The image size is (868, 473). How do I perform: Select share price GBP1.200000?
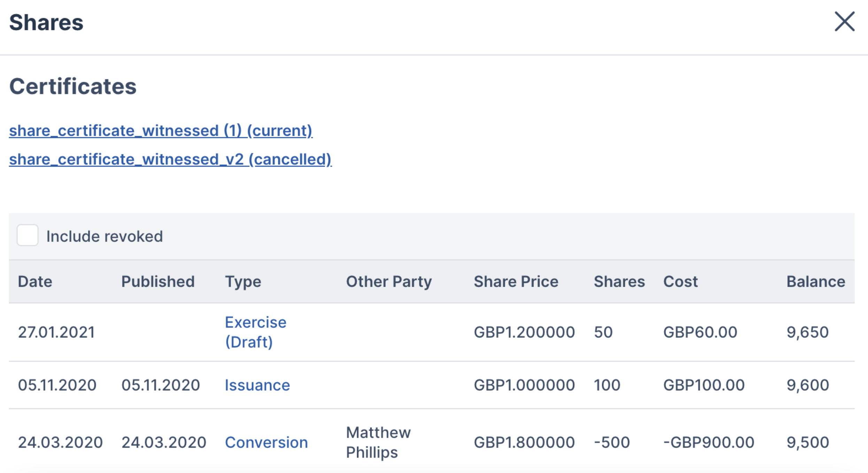click(524, 332)
